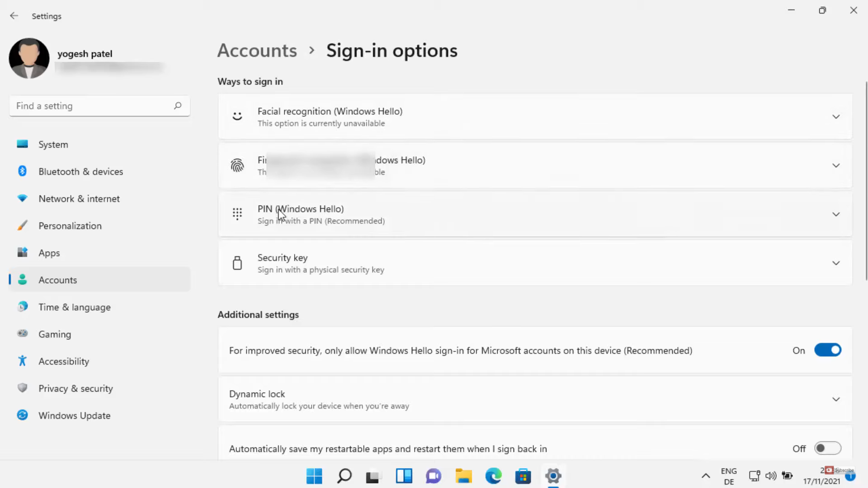868x488 pixels.
Task: Click the Bluetooth icon in sidebar
Action: [x=22, y=171]
